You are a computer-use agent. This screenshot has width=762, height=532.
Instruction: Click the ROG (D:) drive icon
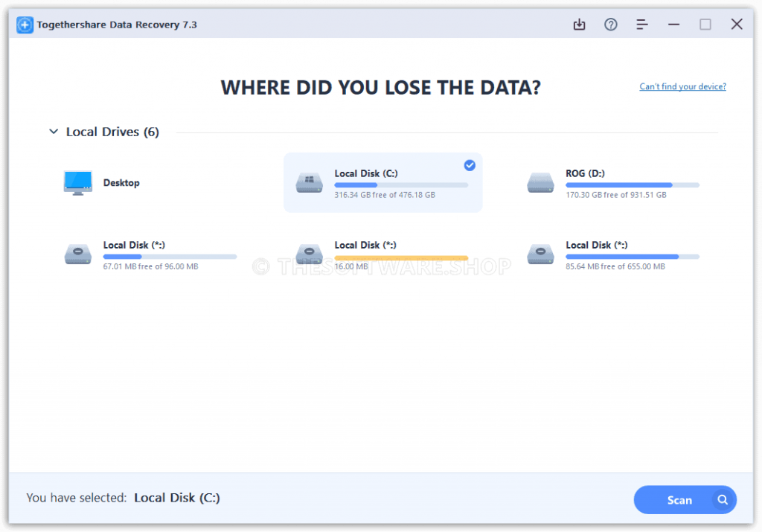pyautogui.click(x=540, y=183)
